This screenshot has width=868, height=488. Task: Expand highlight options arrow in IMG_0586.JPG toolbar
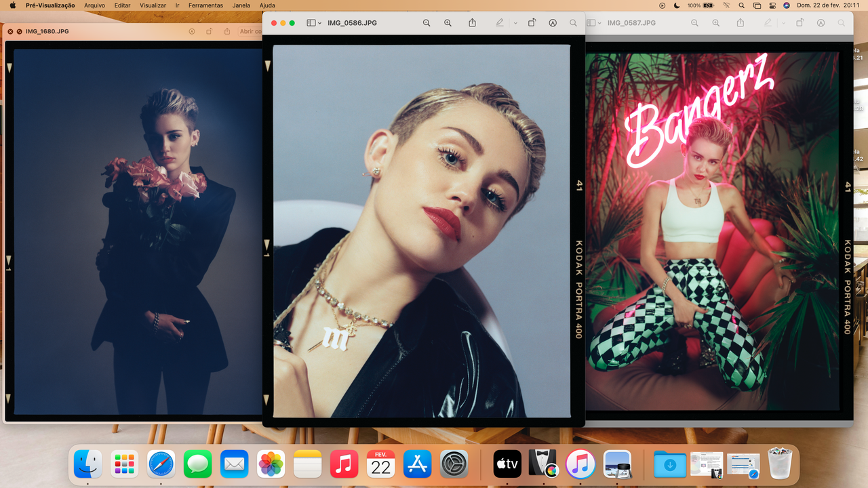(x=515, y=23)
